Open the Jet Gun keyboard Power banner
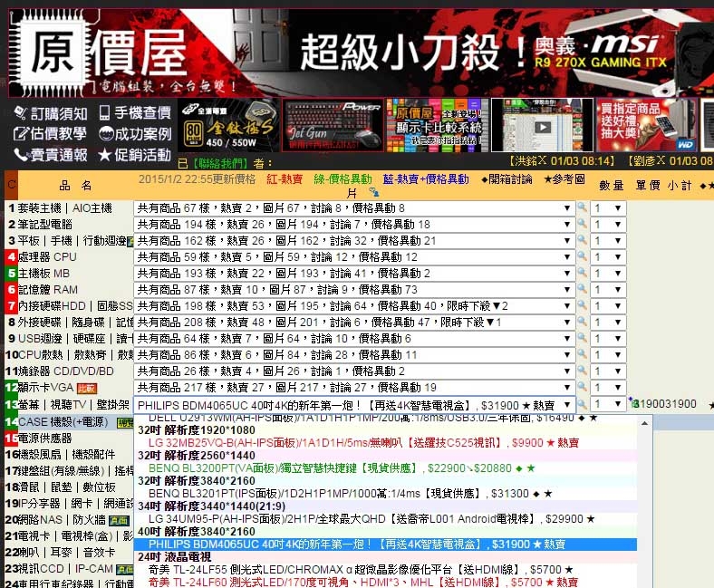This screenshot has width=714, height=588. click(x=333, y=125)
